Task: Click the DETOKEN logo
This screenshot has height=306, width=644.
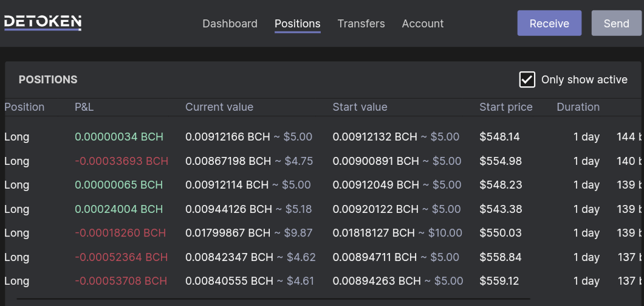Action: (43, 23)
